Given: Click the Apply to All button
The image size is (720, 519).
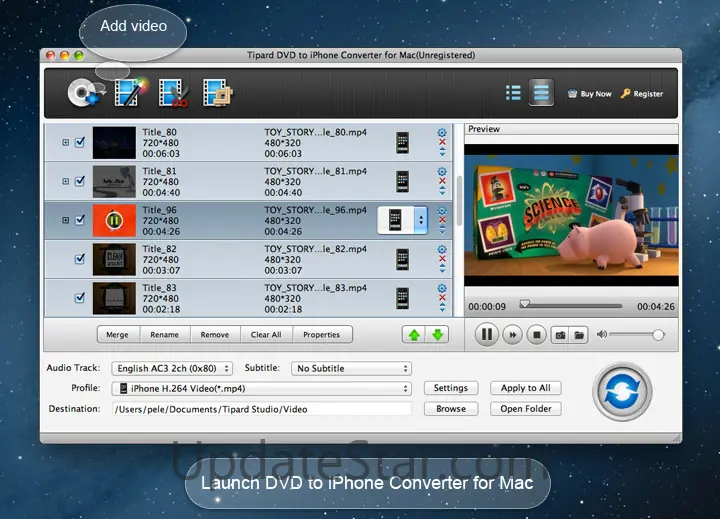Looking at the screenshot, I should click(526, 388).
